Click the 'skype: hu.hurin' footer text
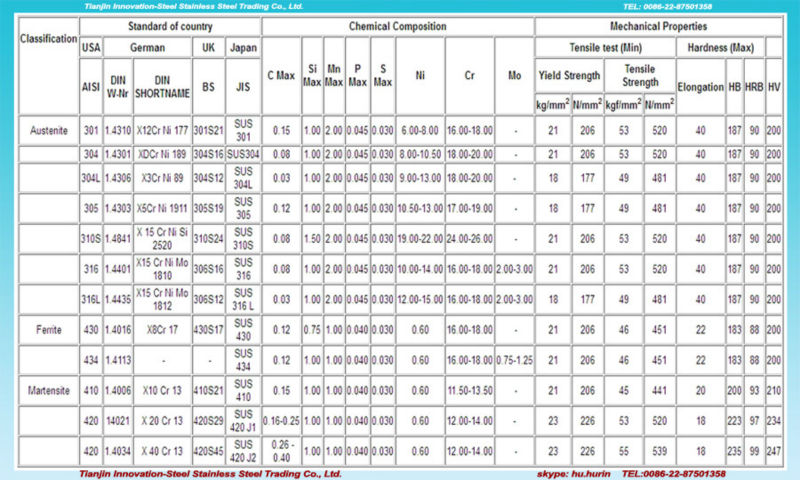The image size is (800, 480). click(573, 474)
